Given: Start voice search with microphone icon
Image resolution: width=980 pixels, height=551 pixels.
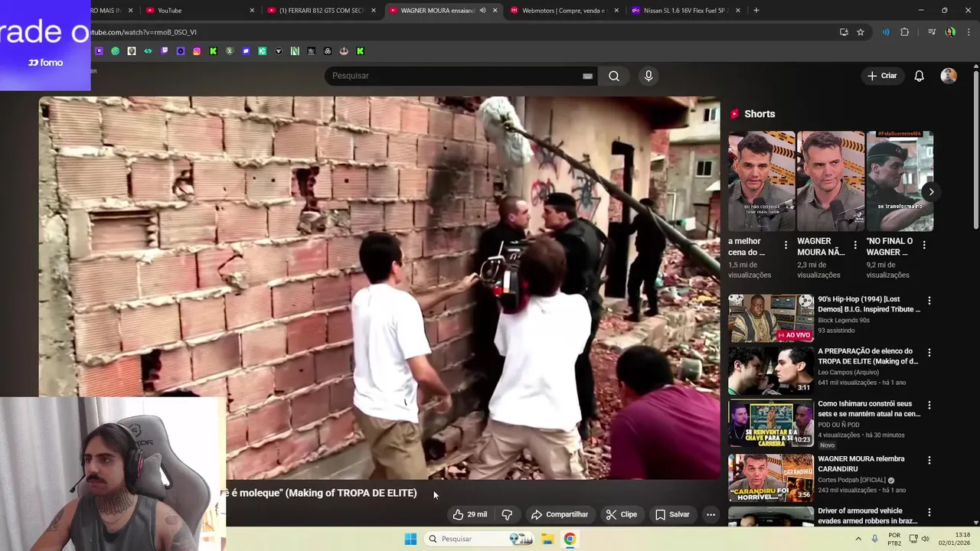Looking at the screenshot, I should tap(648, 76).
